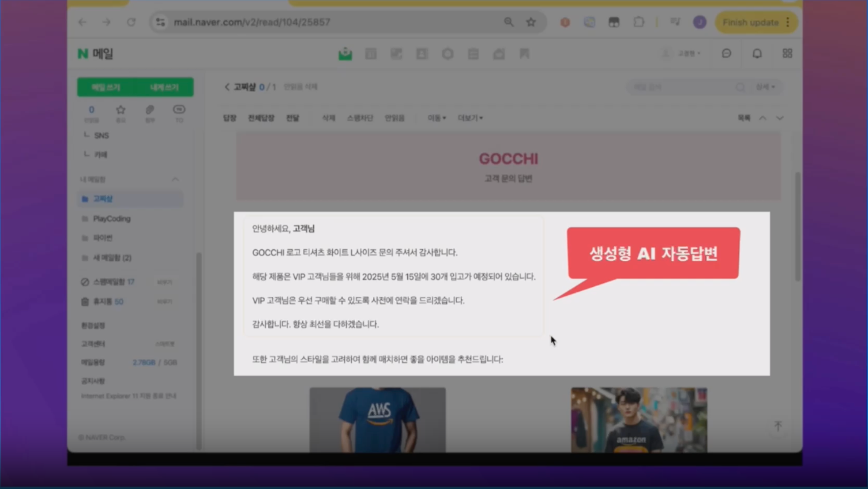
Task: Click 안읽음 삭제 next to folder title
Action: pyautogui.click(x=301, y=87)
